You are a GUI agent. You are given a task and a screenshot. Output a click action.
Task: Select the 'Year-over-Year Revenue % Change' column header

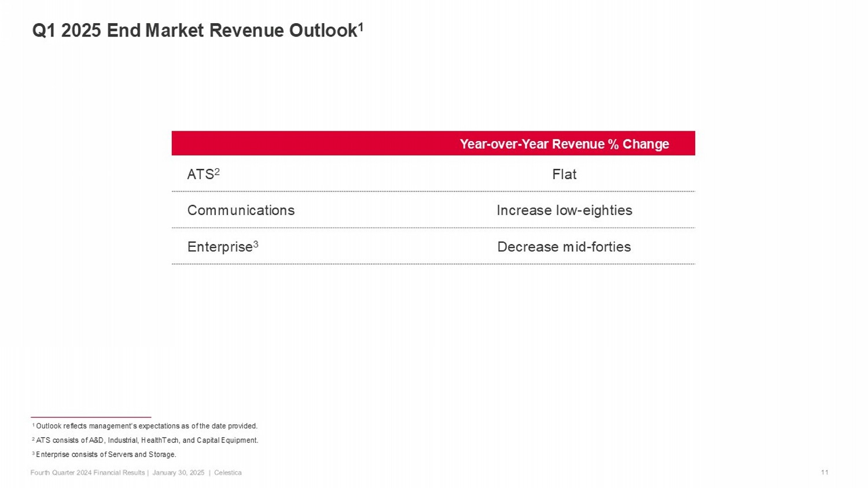click(564, 144)
